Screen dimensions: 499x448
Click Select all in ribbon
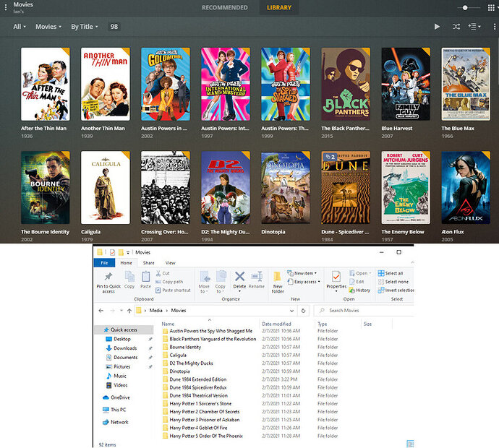[x=391, y=273]
